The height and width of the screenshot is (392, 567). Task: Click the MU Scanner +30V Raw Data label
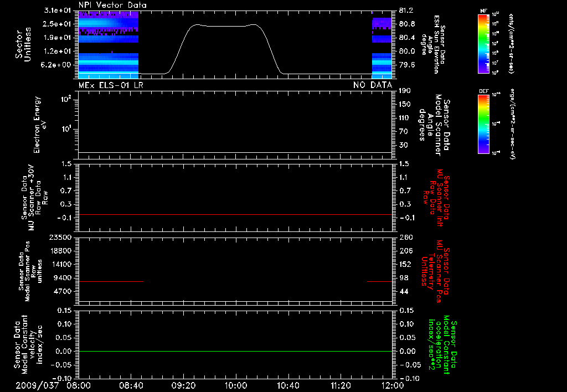click(x=35, y=198)
